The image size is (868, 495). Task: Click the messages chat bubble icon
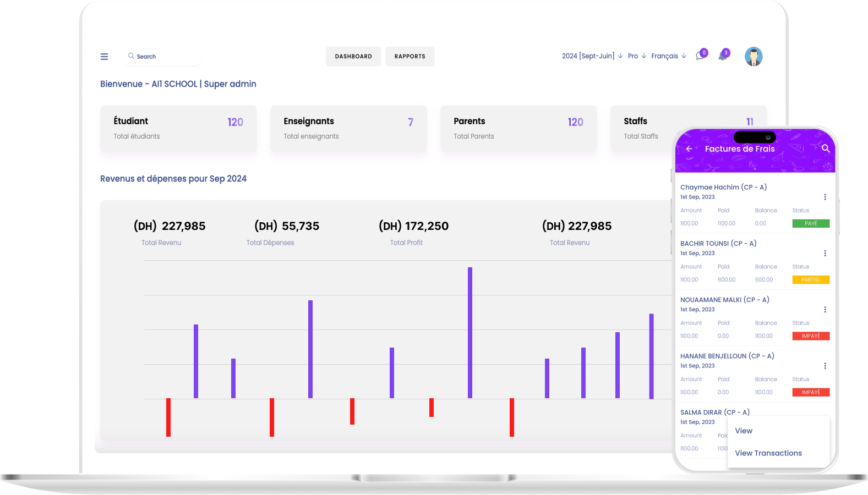pyautogui.click(x=700, y=56)
